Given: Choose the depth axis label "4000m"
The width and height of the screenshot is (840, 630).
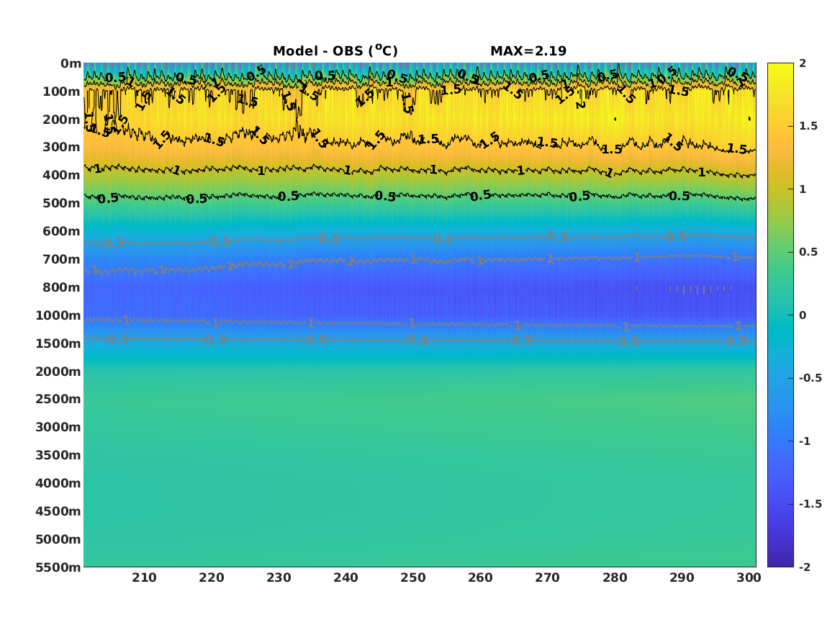Looking at the screenshot, I should tap(58, 483).
